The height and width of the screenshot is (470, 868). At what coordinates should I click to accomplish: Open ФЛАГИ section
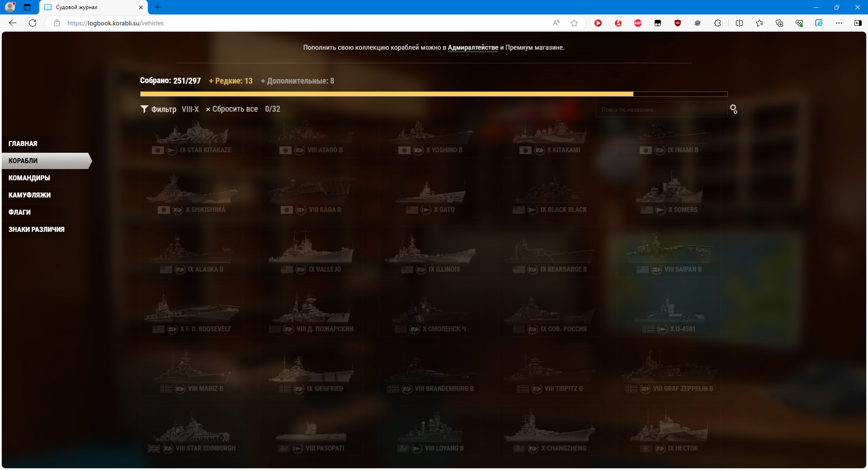(x=19, y=212)
